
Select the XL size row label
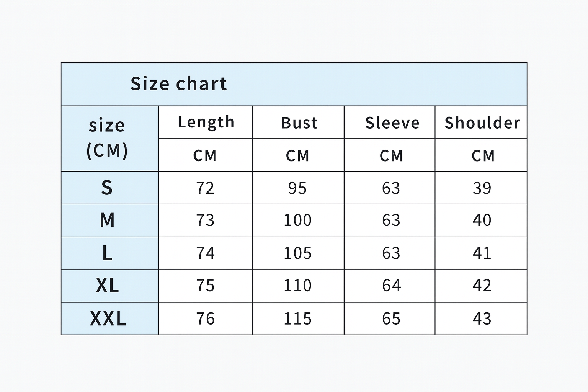[x=107, y=286]
